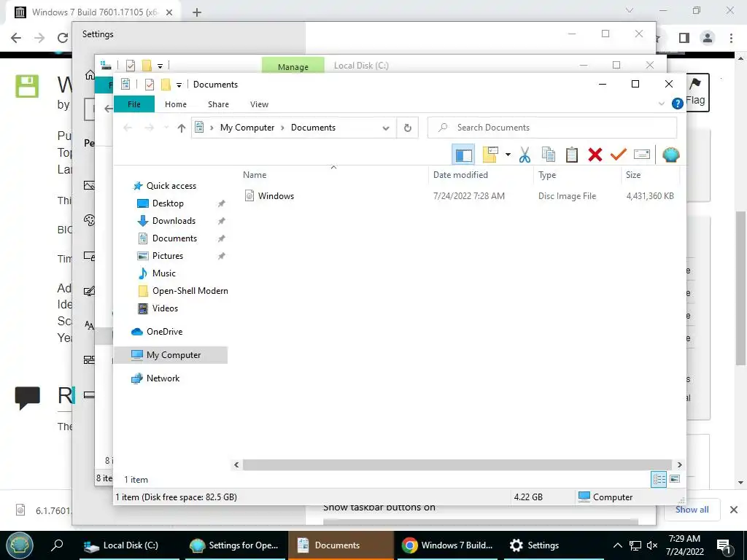The height and width of the screenshot is (560, 747).
Task: Click the Copy icon in toolbar
Action: click(x=549, y=155)
